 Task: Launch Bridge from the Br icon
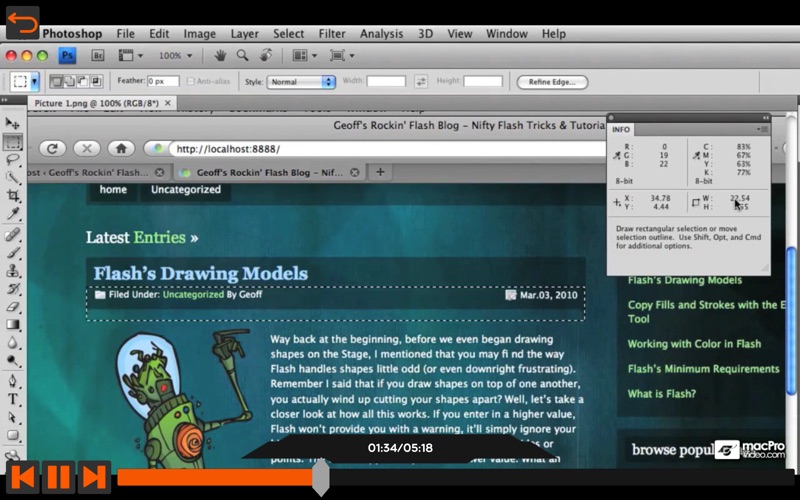click(97, 56)
